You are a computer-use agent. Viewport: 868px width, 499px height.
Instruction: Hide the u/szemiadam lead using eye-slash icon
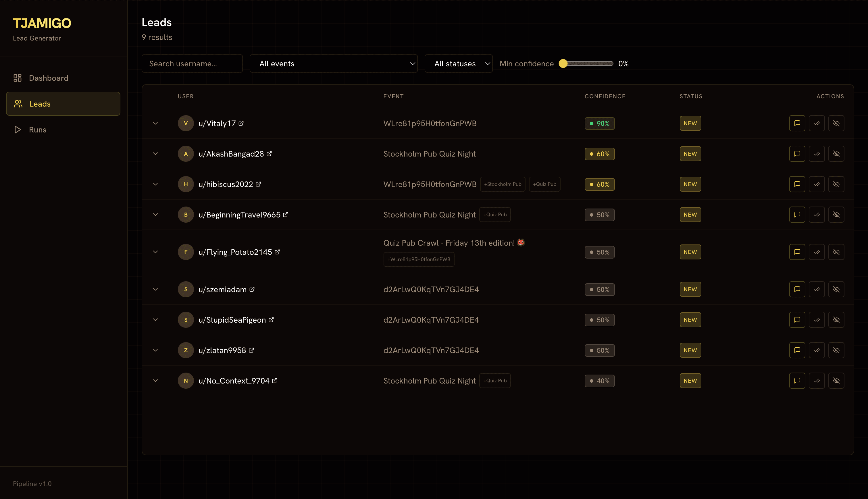pyautogui.click(x=836, y=289)
